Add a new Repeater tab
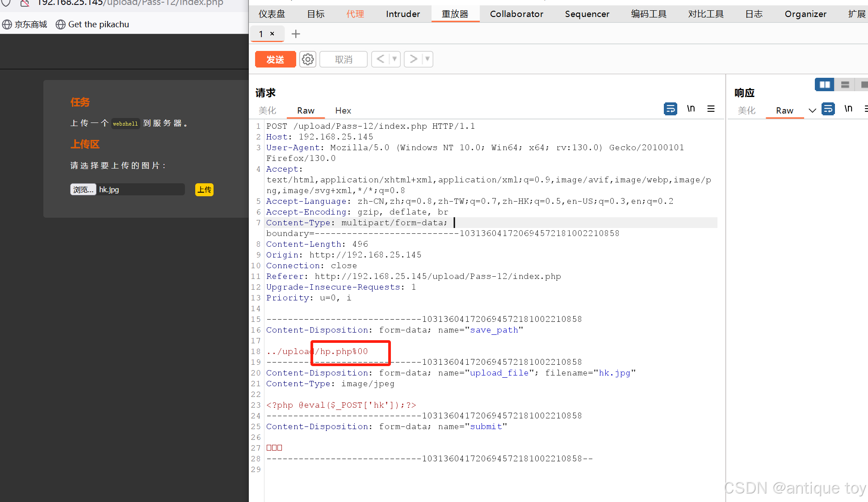The image size is (868, 502). tap(296, 34)
